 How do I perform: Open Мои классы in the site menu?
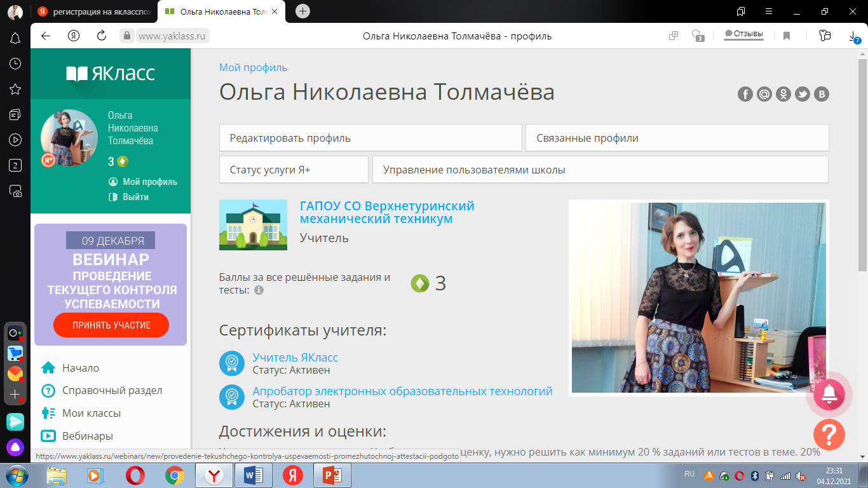[81, 413]
